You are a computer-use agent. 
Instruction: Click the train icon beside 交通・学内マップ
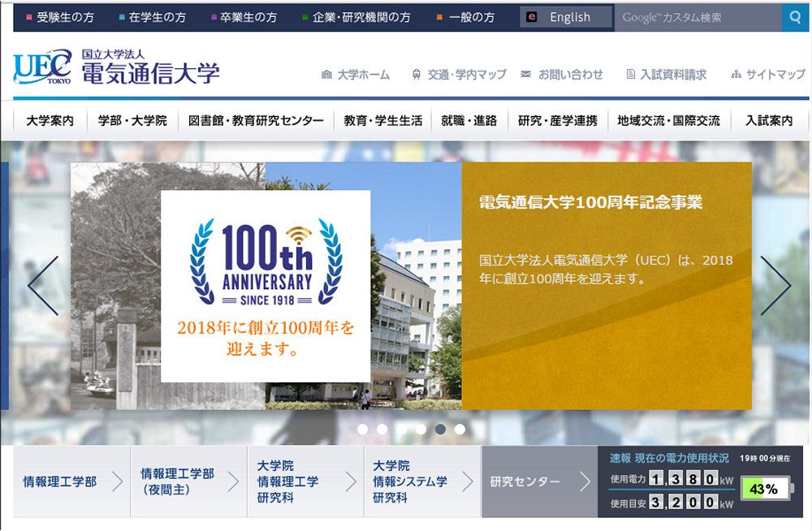[417, 74]
